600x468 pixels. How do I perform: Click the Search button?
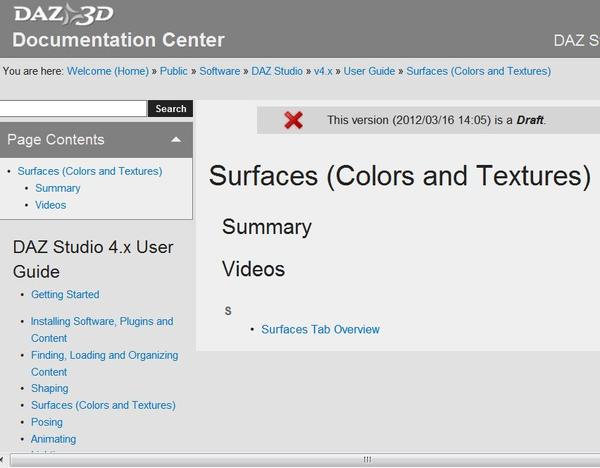pos(170,108)
